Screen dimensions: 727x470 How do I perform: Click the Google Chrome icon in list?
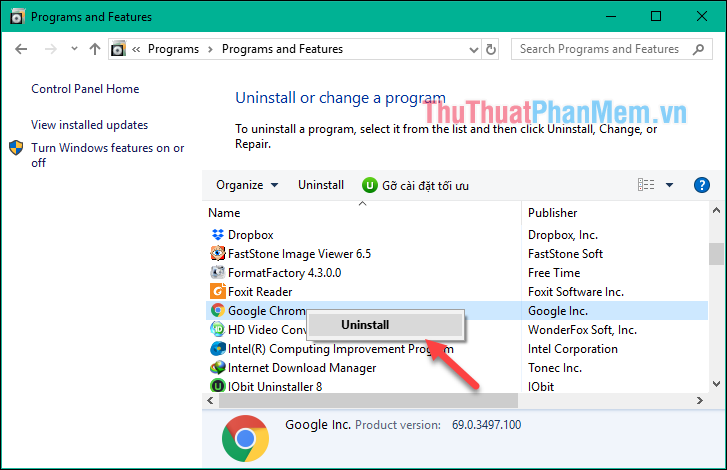coord(217,311)
